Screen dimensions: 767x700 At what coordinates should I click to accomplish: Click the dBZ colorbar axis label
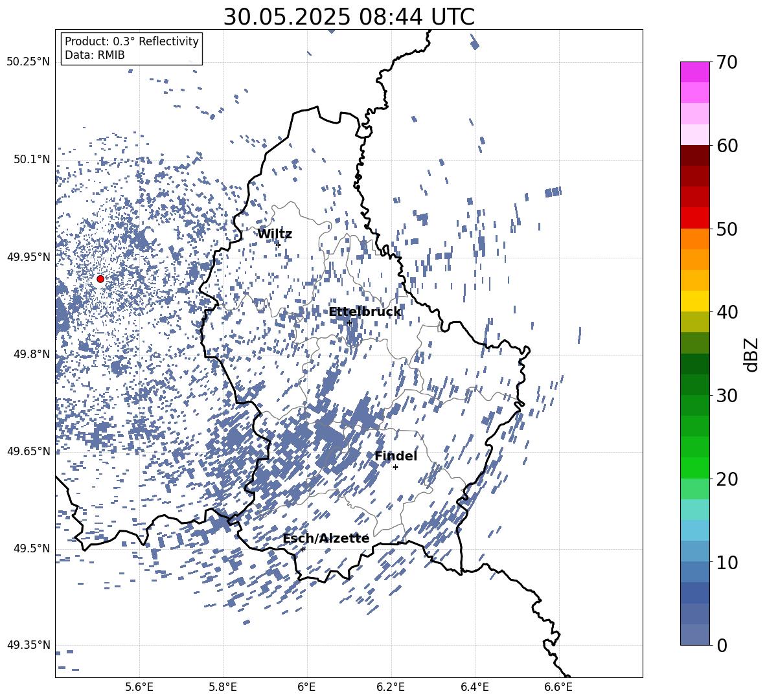click(x=750, y=355)
